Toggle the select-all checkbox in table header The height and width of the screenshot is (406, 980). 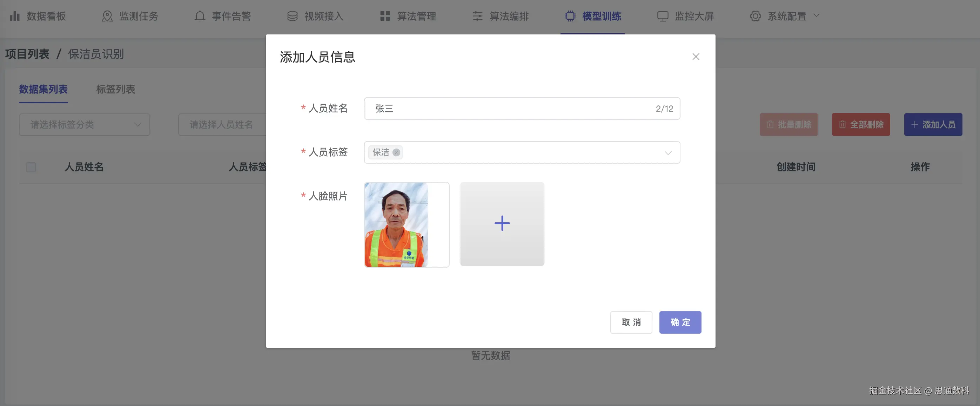pyautogui.click(x=31, y=167)
